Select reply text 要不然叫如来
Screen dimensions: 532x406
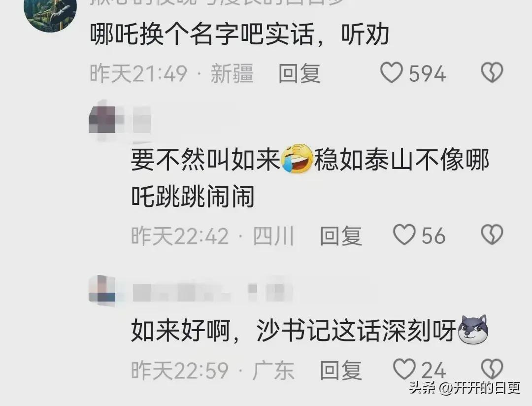(205, 159)
